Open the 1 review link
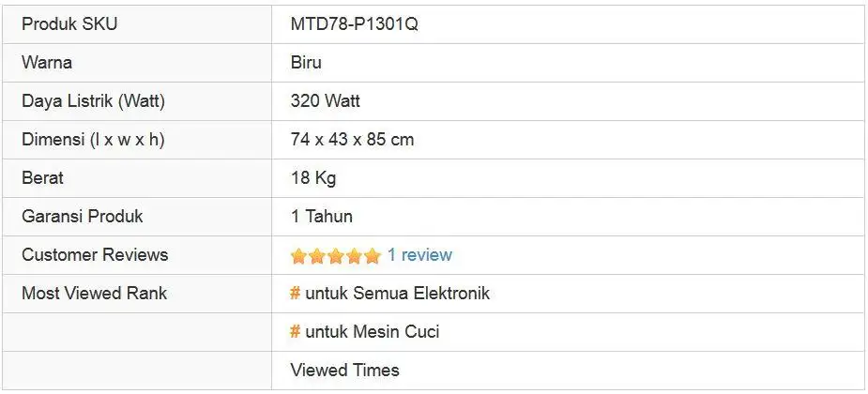Image resolution: width=868 pixels, height=394 pixels. [x=419, y=255]
